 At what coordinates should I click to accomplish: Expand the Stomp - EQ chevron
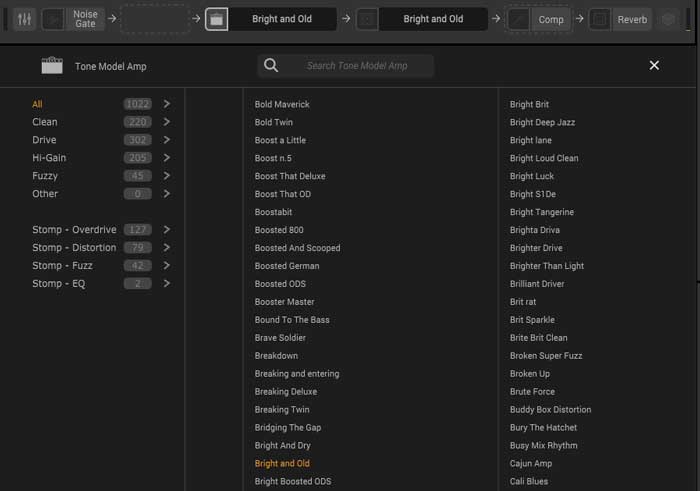(x=167, y=283)
